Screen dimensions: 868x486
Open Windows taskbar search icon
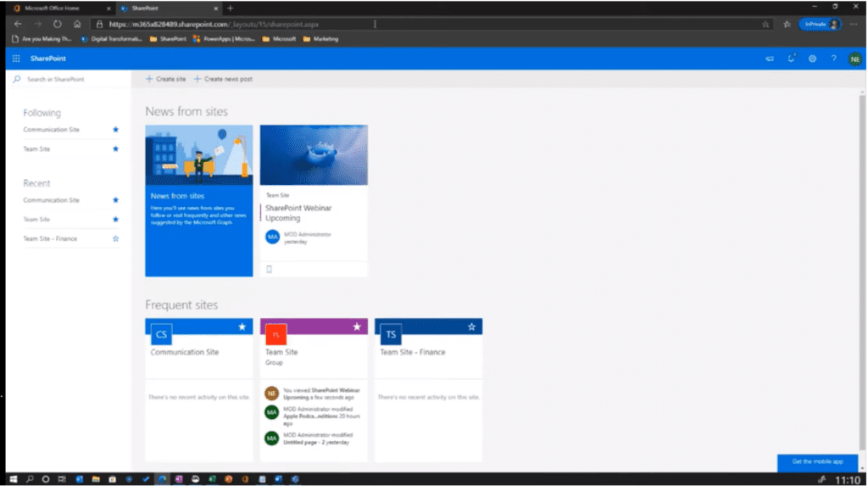pos(30,479)
